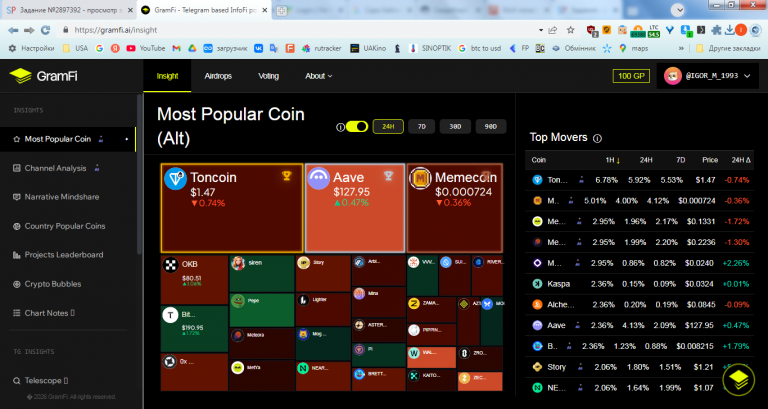768x409 pixels.
Task: Click the Aave tile trophy icon
Action: pyautogui.click(x=388, y=176)
